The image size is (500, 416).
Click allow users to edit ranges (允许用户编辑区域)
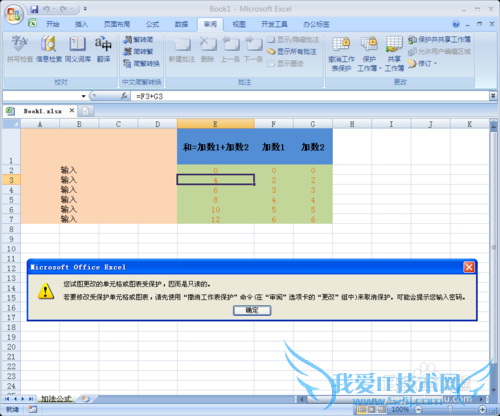pos(440,51)
